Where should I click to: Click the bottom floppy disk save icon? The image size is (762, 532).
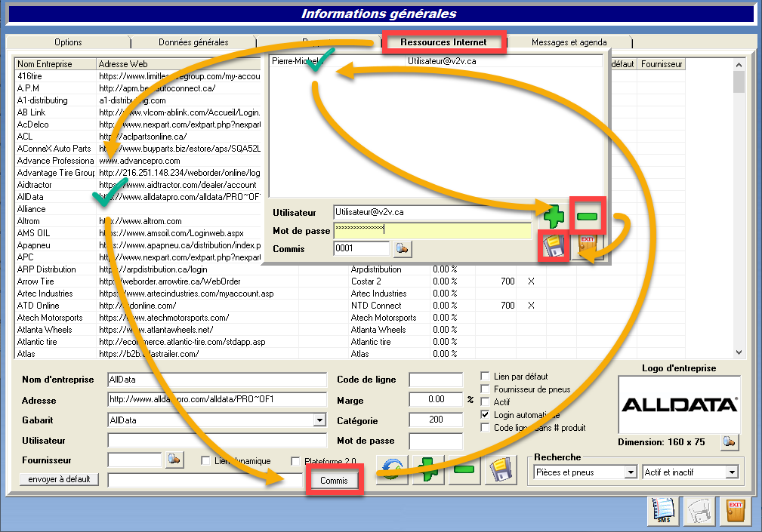point(501,470)
